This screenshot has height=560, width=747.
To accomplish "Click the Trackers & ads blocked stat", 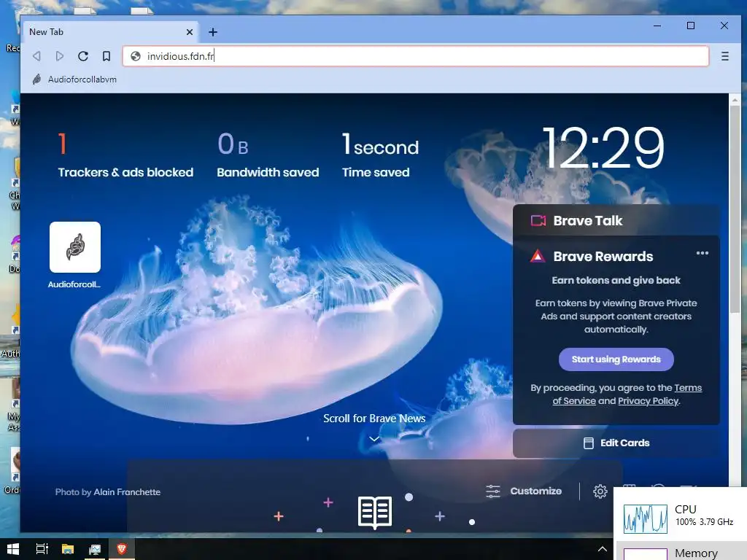I will point(125,156).
